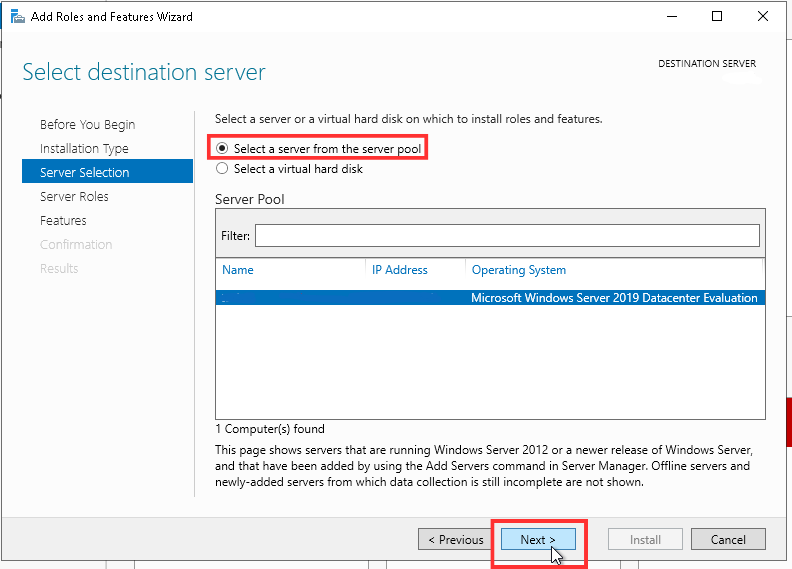
Task: Sort server pool by Name column
Action: (238, 270)
